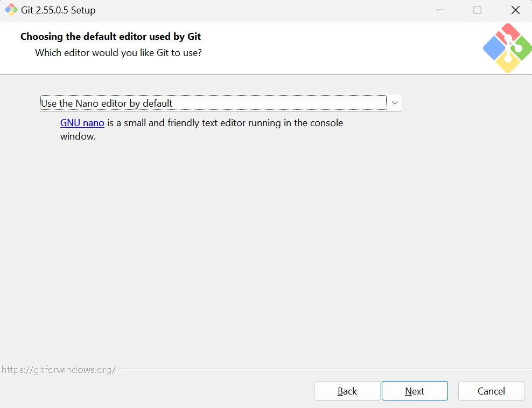Cancel the Git setup

coord(491,391)
